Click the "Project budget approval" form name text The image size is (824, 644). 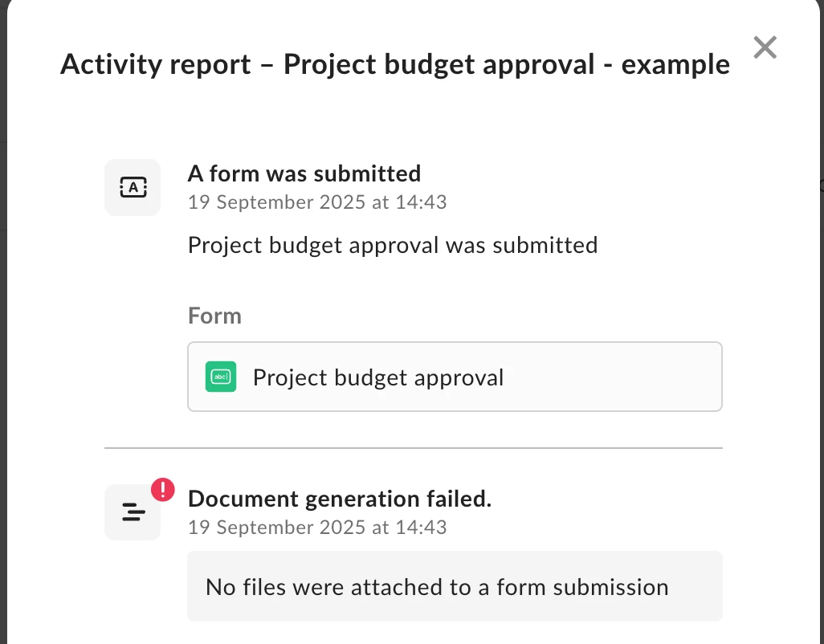[x=378, y=377]
